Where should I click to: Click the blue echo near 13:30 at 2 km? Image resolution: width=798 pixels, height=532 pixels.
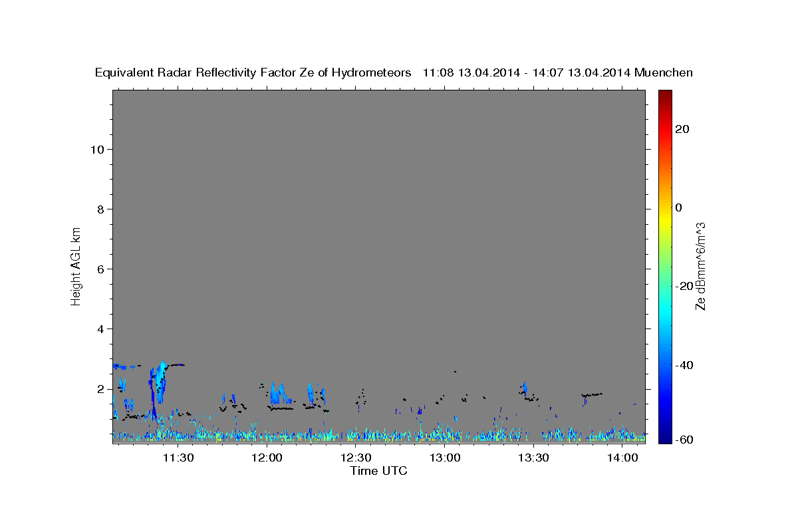point(525,388)
